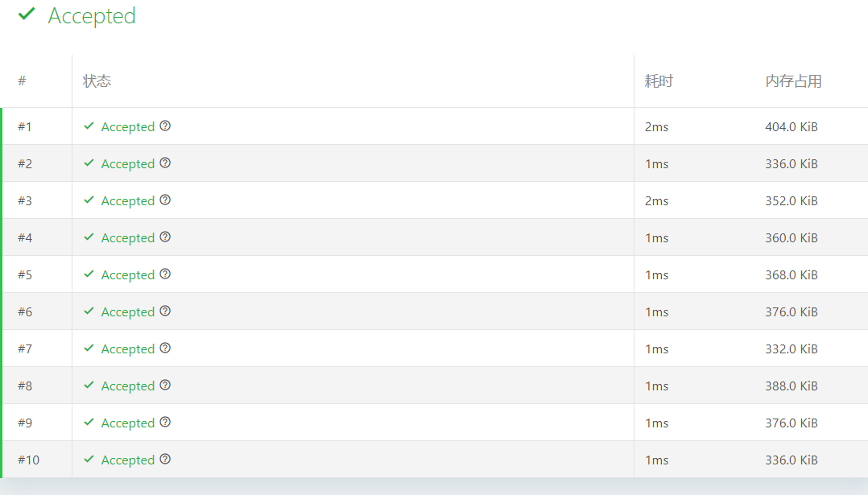
Task: Click the question mark icon for test #5
Action: (165, 274)
